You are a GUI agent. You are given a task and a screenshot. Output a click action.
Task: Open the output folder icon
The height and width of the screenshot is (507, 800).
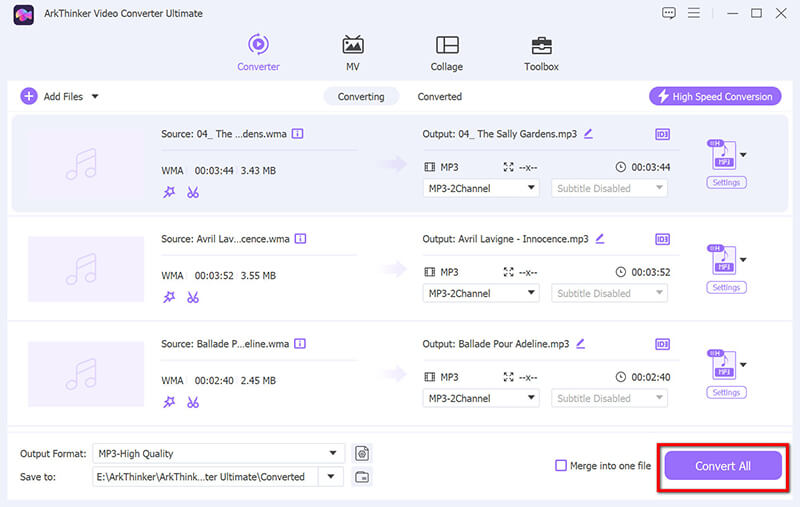click(x=362, y=477)
